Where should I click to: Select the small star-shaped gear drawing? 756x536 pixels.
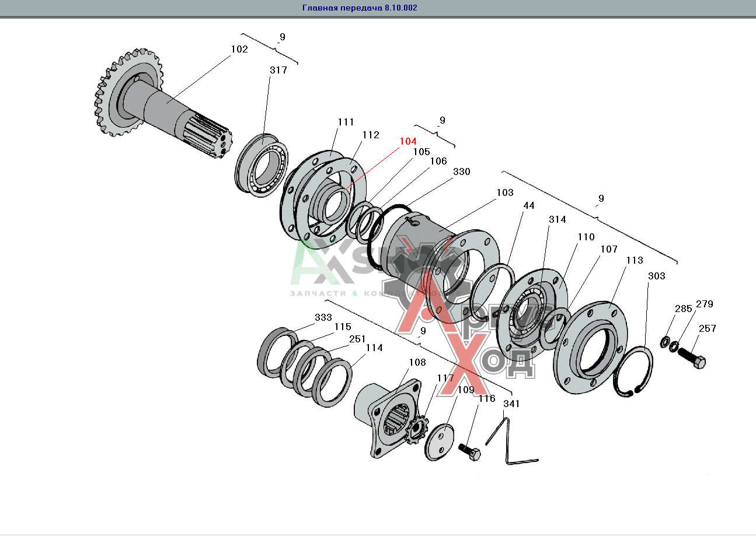coord(416,433)
